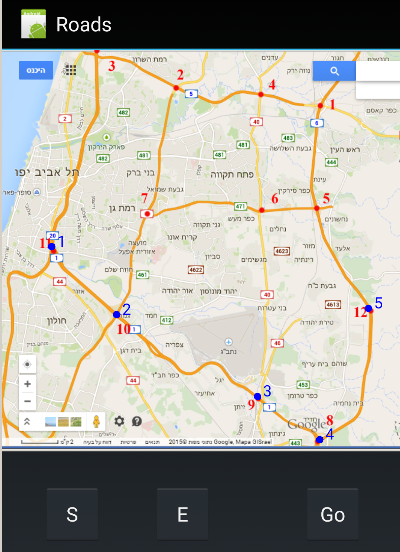Open the פרטיות privacy link
This screenshot has width=400, height=552.
tap(128, 442)
